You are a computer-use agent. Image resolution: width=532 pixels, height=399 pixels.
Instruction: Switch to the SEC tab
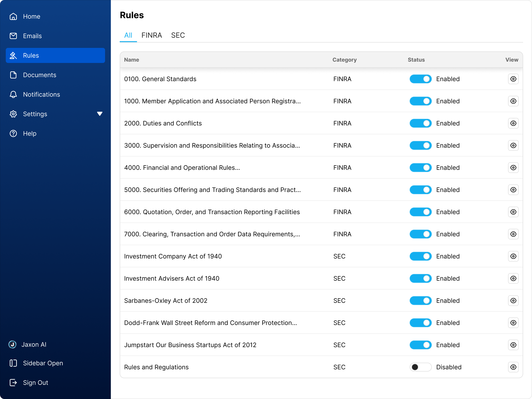coord(178,35)
